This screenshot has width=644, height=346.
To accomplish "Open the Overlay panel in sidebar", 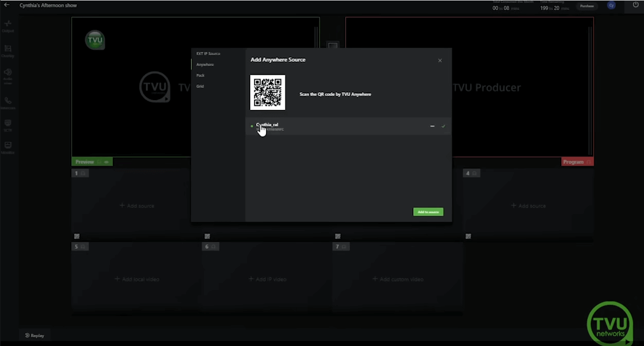I will click(x=8, y=51).
